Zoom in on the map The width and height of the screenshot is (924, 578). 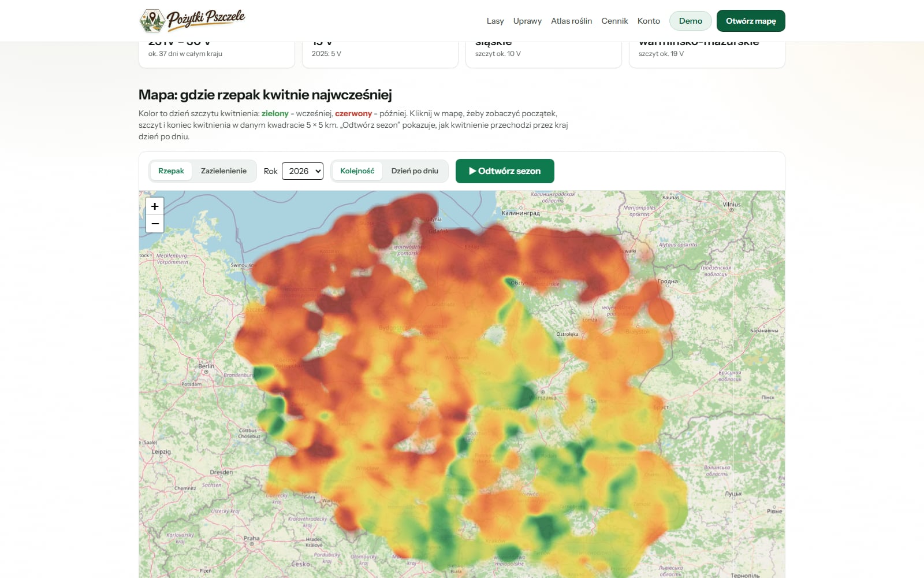(x=155, y=206)
